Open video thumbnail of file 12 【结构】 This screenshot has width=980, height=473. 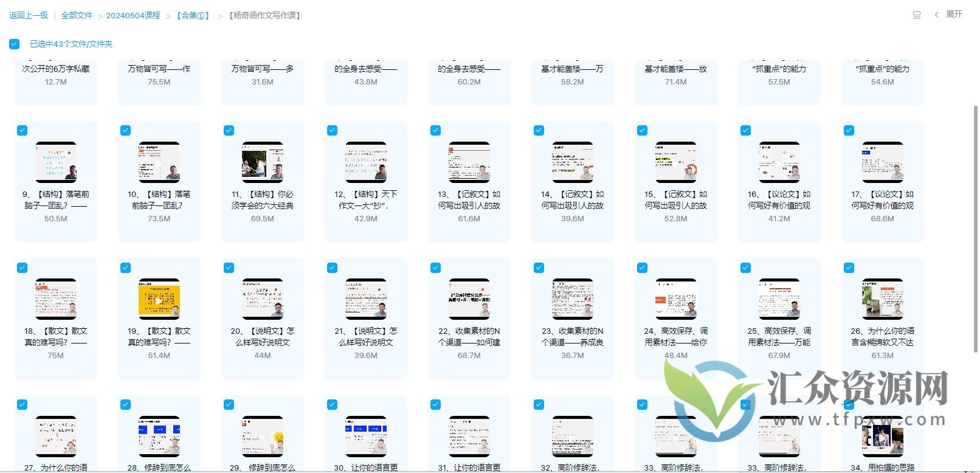click(x=366, y=162)
